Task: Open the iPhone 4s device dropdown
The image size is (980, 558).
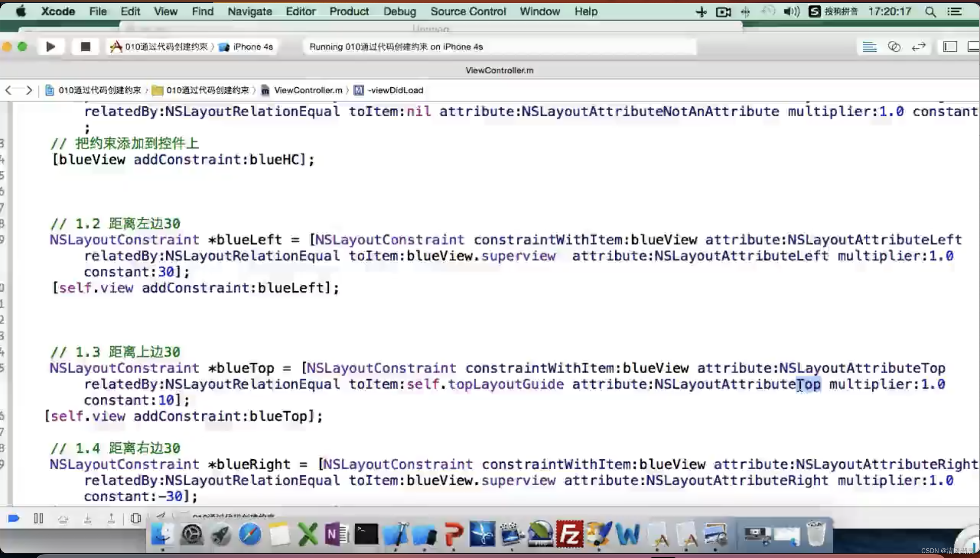Action: coord(252,47)
